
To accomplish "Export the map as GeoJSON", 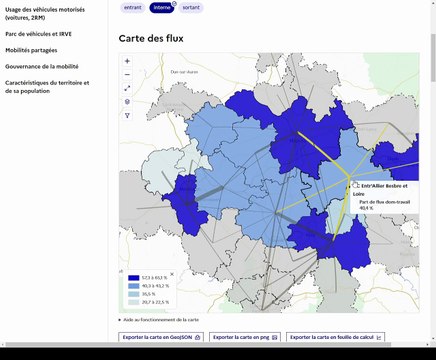I will coord(161,337).
